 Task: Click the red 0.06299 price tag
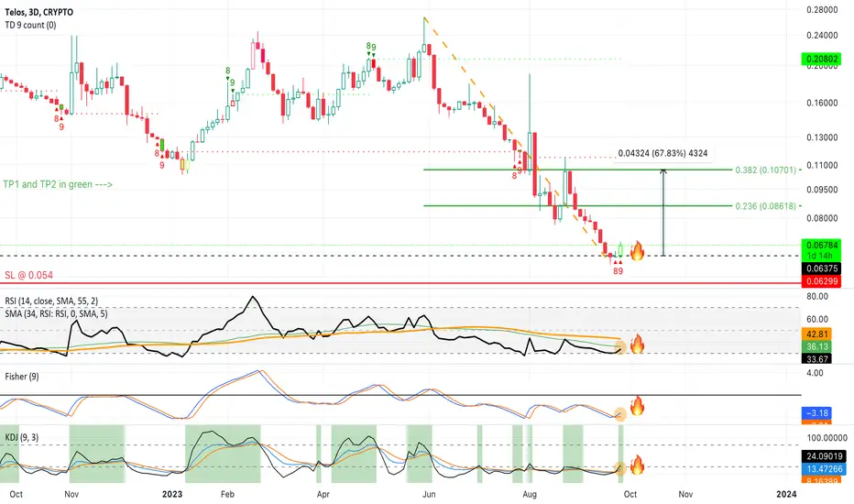pyautogui.click(x=821, y=281)
